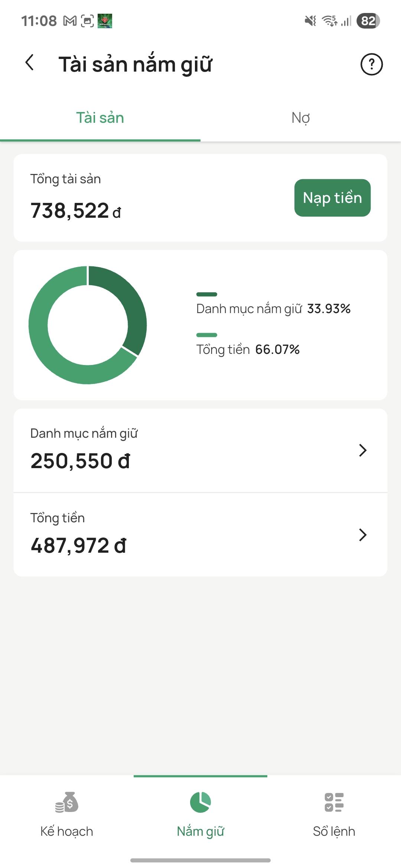Tap the muted sound icon in status bar
Screen dimensions: 401x868
(x=310, y=21)
